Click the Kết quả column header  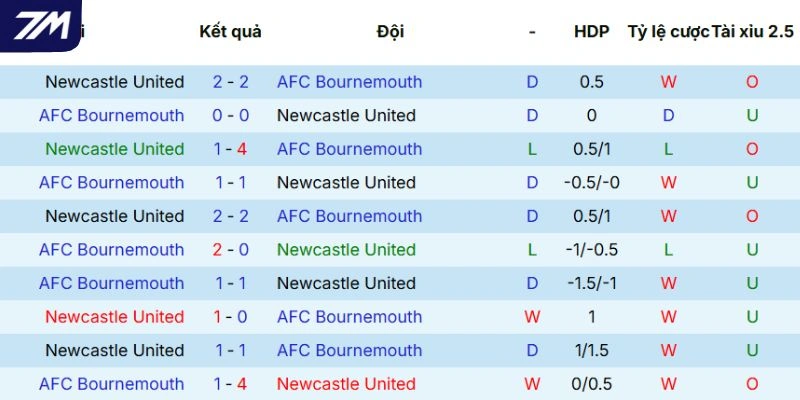tap(230, 32)
